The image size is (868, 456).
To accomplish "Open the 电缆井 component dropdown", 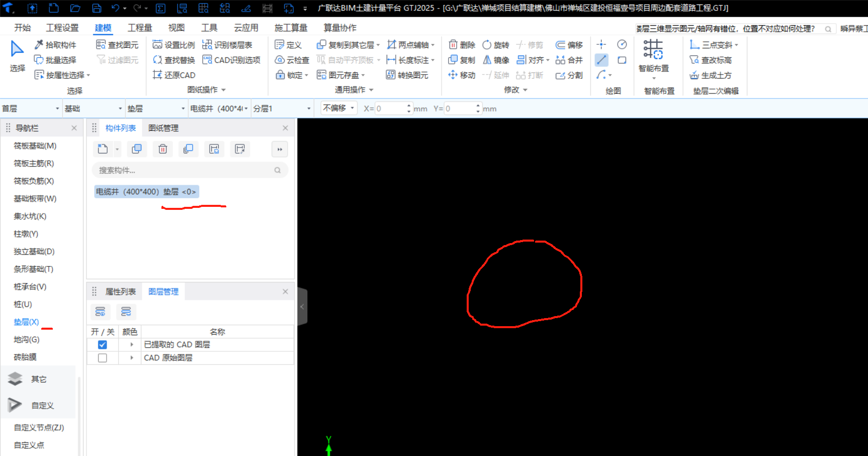I will (219, 109).
